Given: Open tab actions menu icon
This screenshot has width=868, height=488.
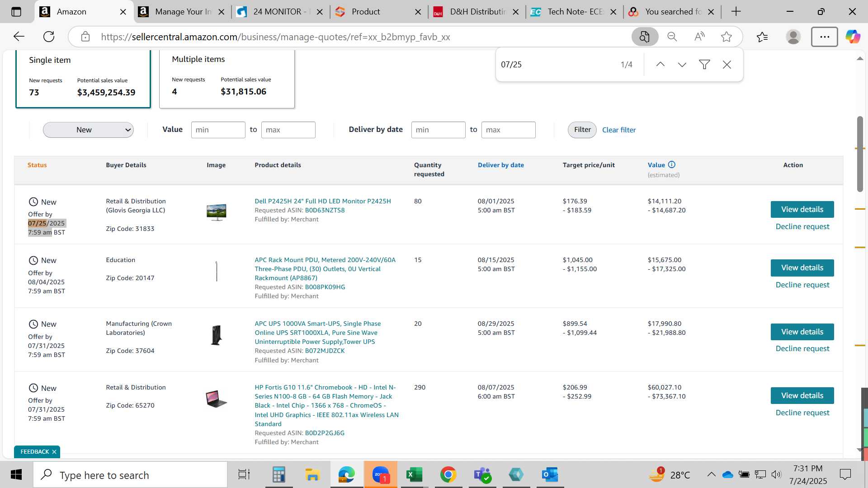Looking at the screenshot, I should click(16, 12).
